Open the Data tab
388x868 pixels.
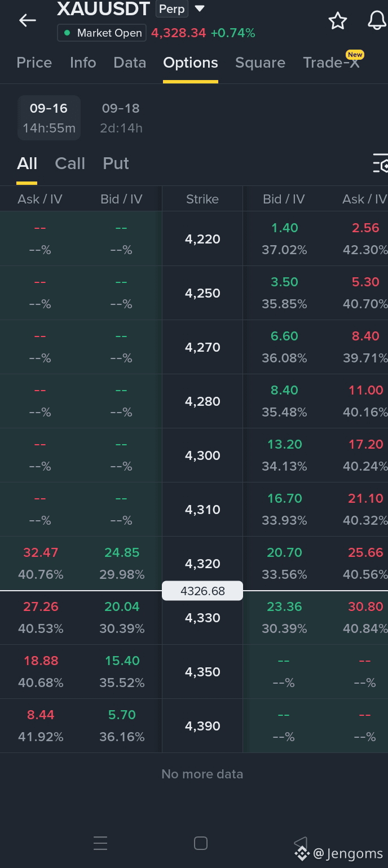click(x=130, y=63)
